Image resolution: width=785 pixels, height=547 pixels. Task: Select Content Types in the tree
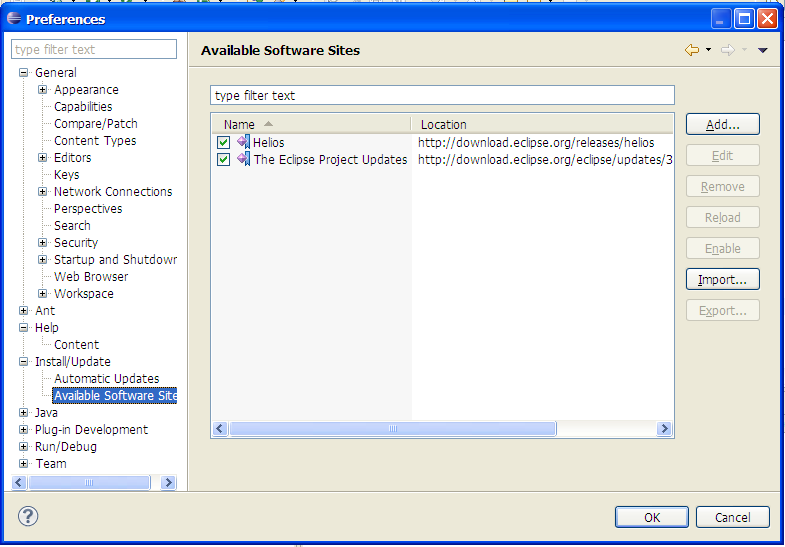95,141
